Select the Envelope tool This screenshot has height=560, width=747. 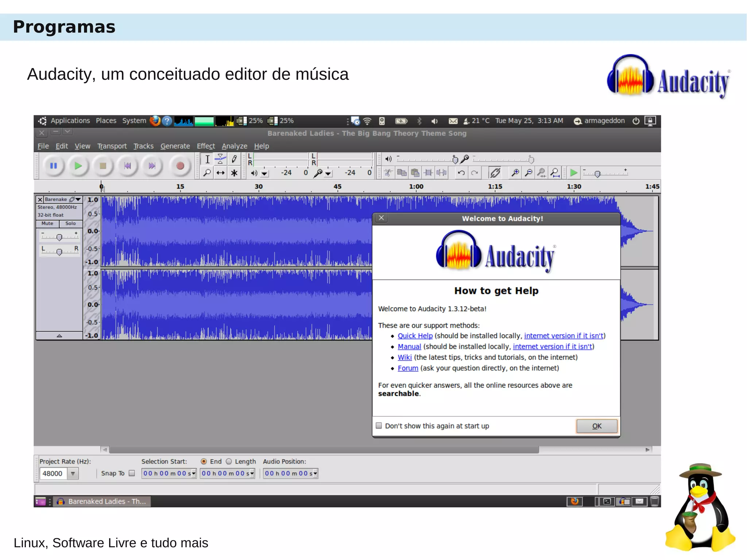pyautogui.click(x=220, y=159)
